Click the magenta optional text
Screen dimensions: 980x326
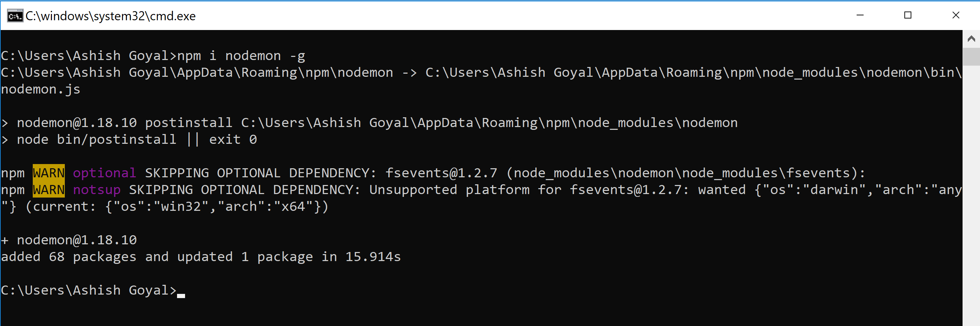[x=104, y=173]
